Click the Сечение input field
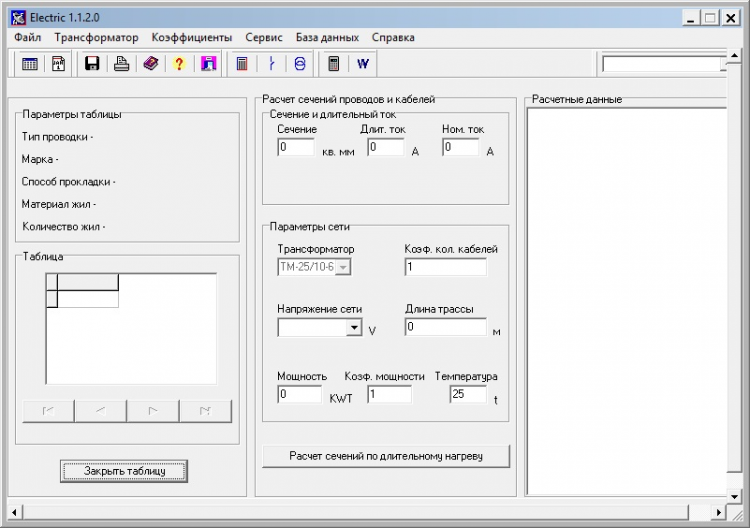The image size is (750, 528). [x=296, y=147]
